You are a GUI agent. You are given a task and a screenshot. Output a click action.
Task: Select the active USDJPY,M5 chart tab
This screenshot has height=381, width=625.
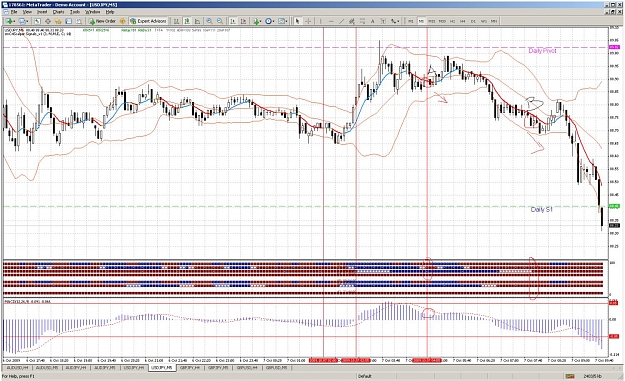click(162, 367)
